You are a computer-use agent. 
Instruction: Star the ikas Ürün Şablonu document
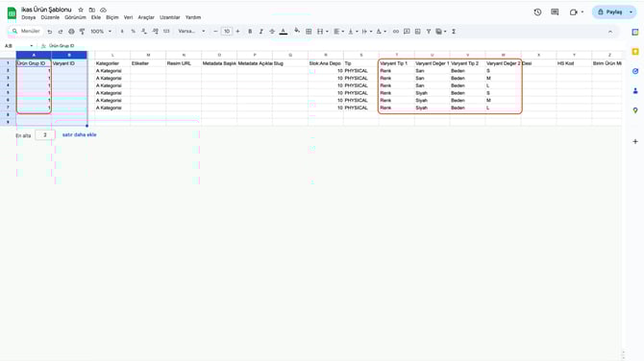click(x=81, y=10)
